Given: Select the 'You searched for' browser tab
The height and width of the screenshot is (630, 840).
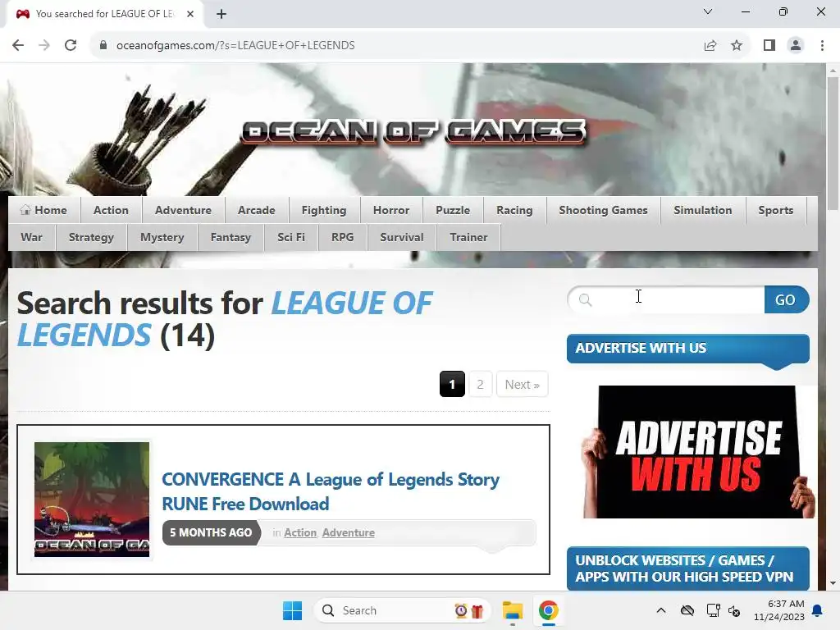Looking at the screenshot, I should (104, 14).
